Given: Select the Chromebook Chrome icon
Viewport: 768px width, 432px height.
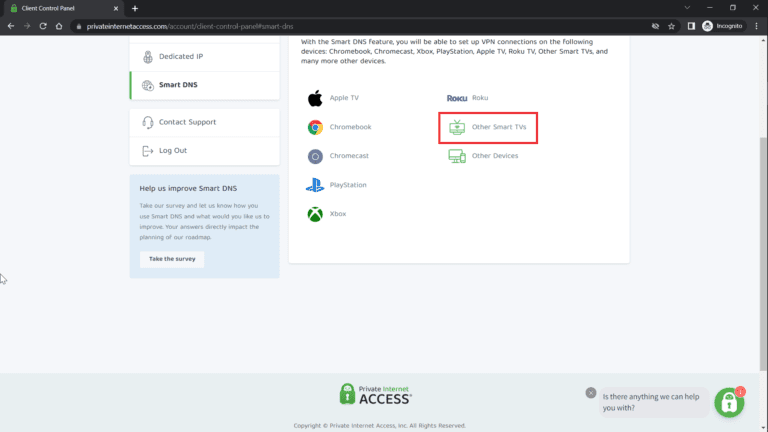Looking at the screenshot, I should tap(314, 127).
